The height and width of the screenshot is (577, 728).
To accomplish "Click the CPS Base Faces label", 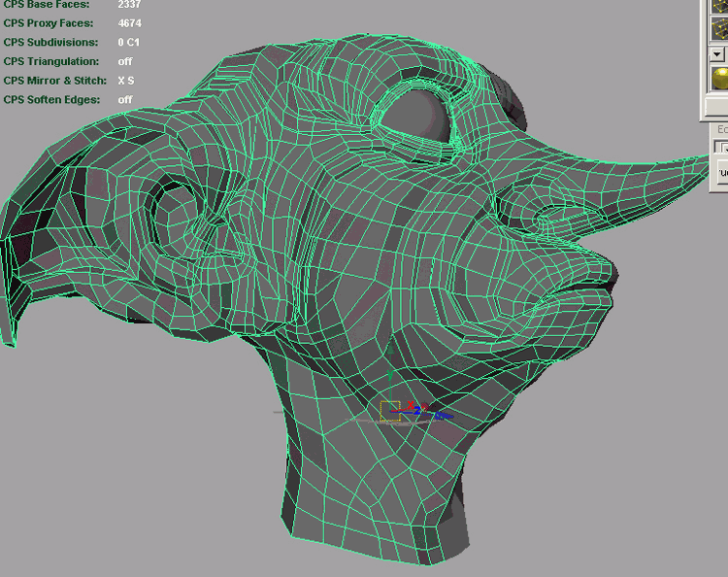I will point(48,5).
